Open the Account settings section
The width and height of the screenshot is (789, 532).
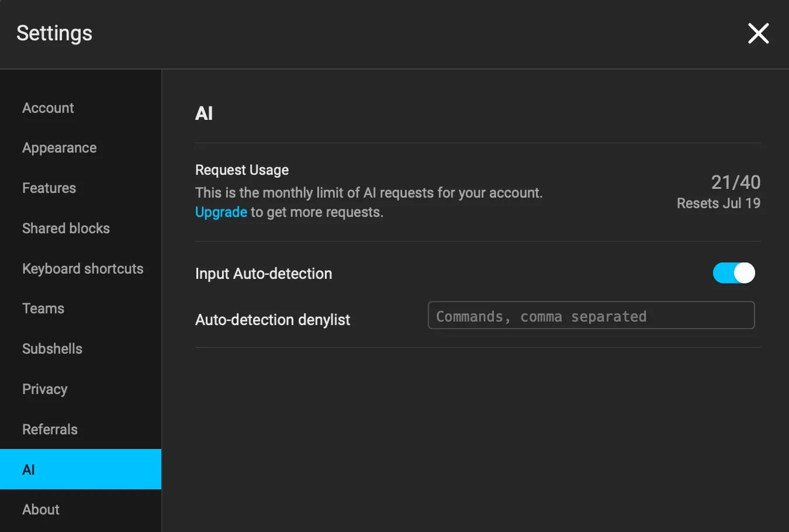(81, 108)
